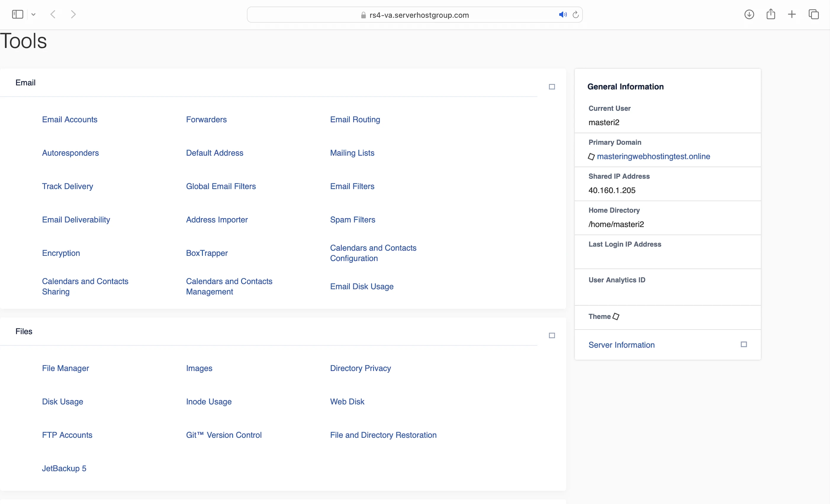Click the address bar URL field
Image resolution: width=830 pixels, height=504 pixels.
(419, 15)
